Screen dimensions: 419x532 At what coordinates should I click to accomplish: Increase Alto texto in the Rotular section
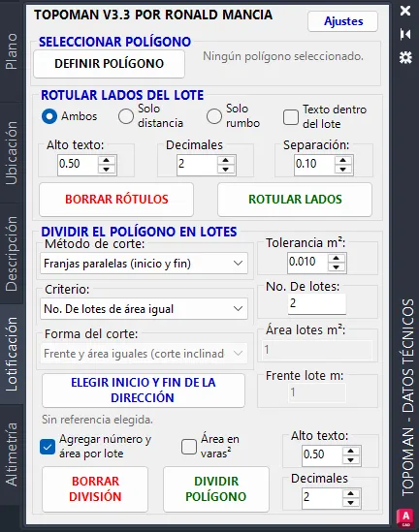[x=107, y=160]
